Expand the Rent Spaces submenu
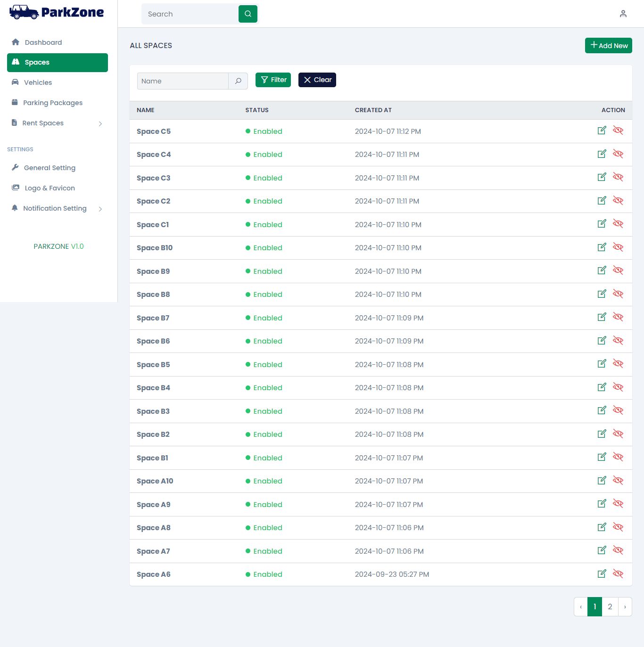The width and height of the screenshot is (644, 647). tap(100, 123)
